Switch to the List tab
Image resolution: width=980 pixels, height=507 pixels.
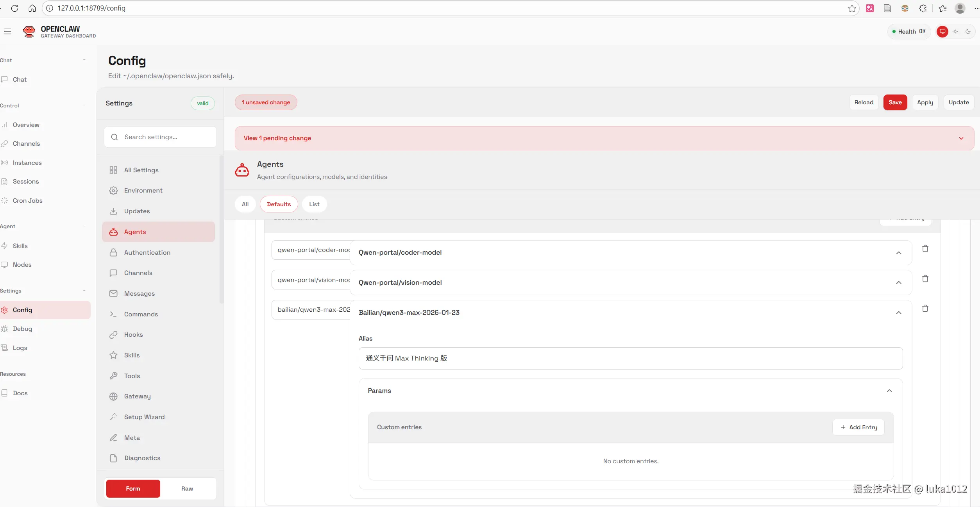coord(314,204)
